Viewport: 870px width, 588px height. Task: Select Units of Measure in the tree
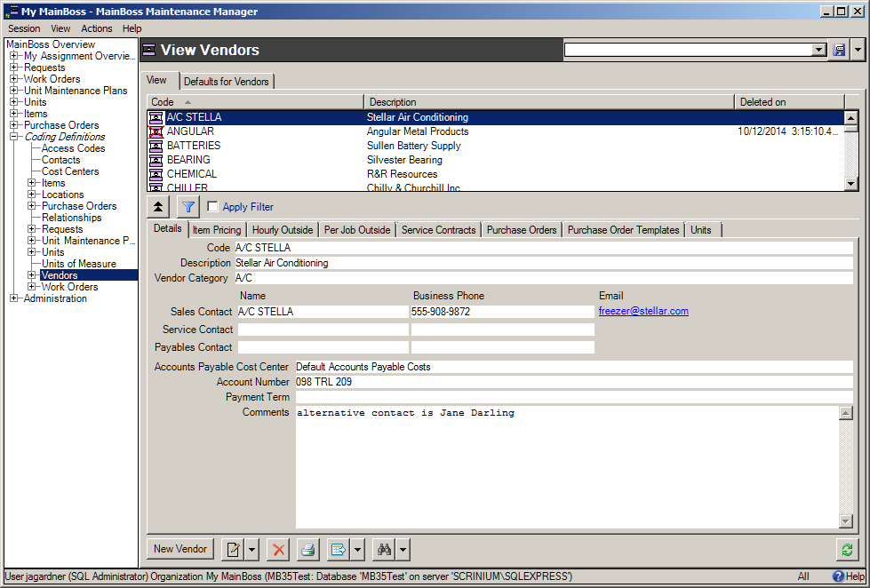coord(79,264)
